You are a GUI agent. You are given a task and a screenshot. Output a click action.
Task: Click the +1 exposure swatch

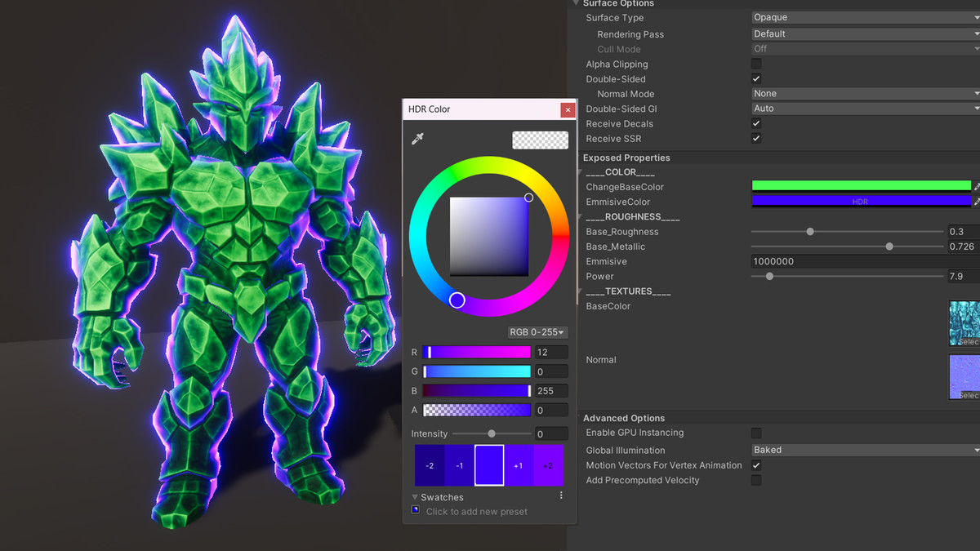point(519,465)
